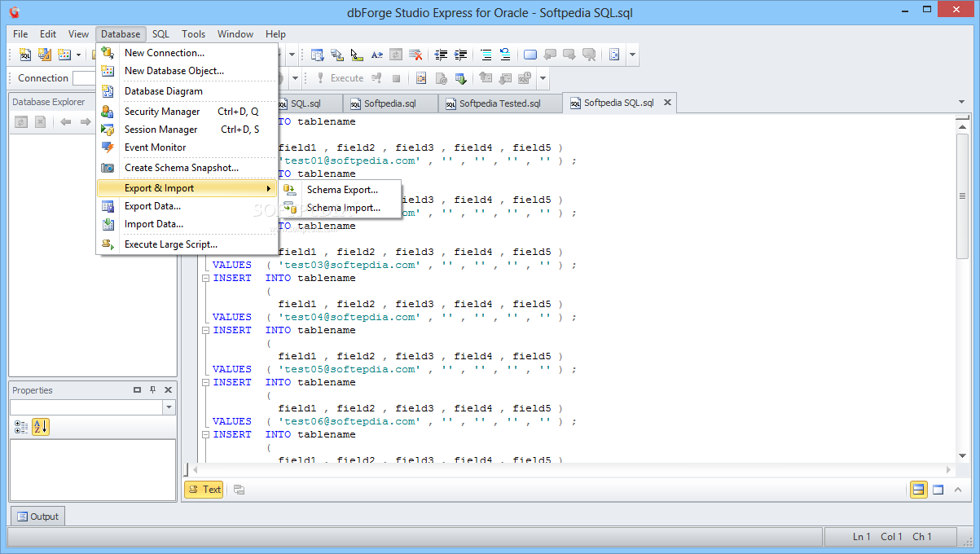Click the comment selection toolbar icon

[x=486, y=55]
